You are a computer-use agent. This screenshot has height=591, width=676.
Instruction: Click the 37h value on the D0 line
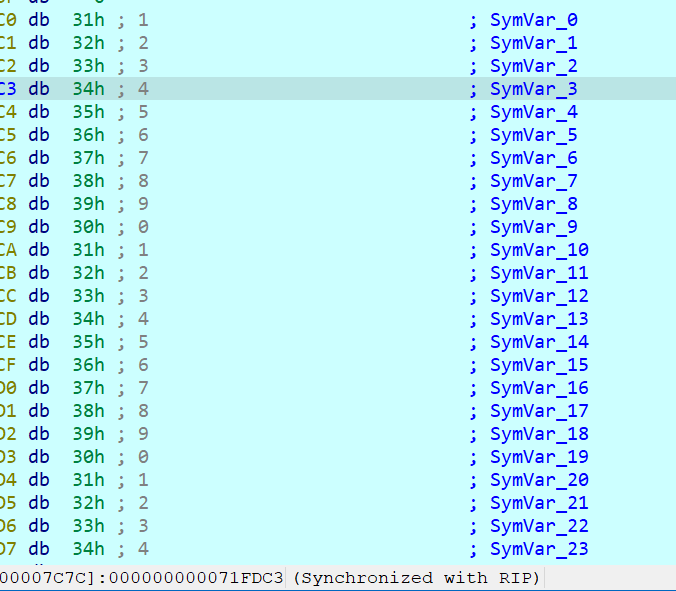88,388
